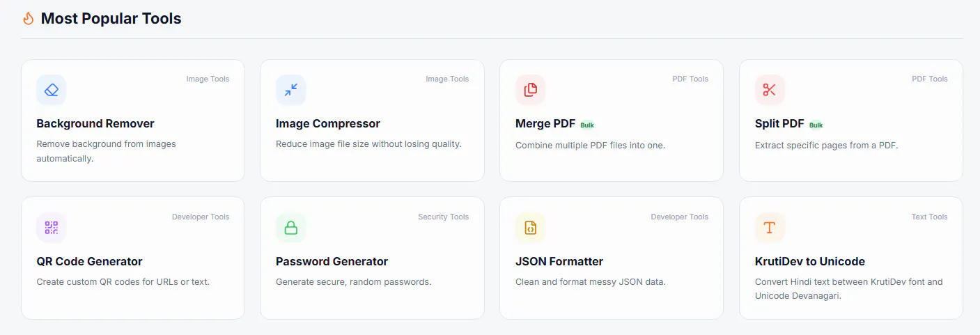Open the Merge PDF title
The height and width of the screenshot is (335, 980).
pos(545,123)
